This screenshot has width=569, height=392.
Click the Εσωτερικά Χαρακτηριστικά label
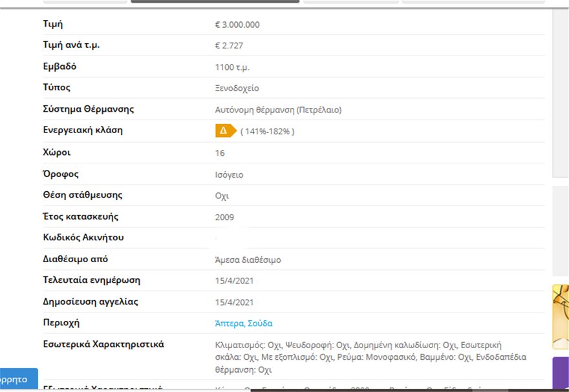(x=103, y=344)
